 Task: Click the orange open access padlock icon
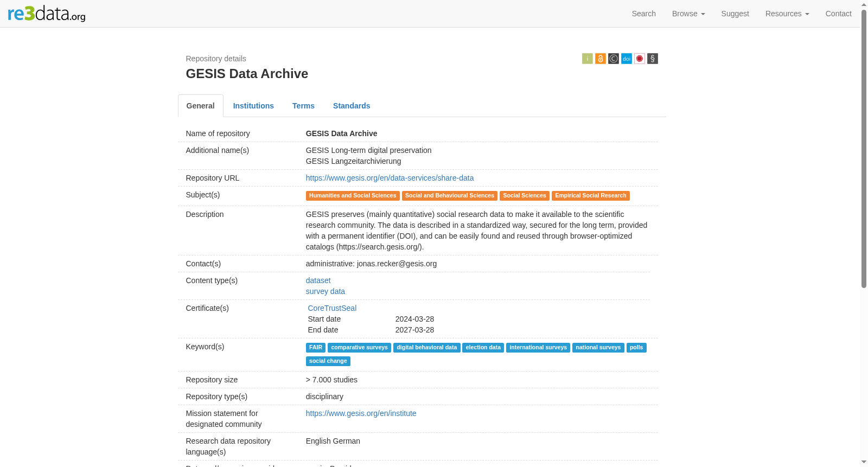(x=600, y=59)
